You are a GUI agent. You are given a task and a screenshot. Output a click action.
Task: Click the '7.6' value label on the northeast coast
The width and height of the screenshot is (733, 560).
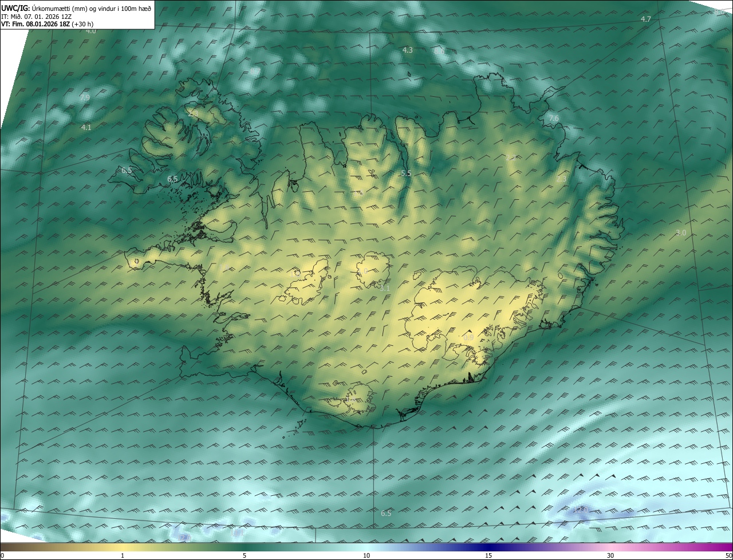pos(553,118)
